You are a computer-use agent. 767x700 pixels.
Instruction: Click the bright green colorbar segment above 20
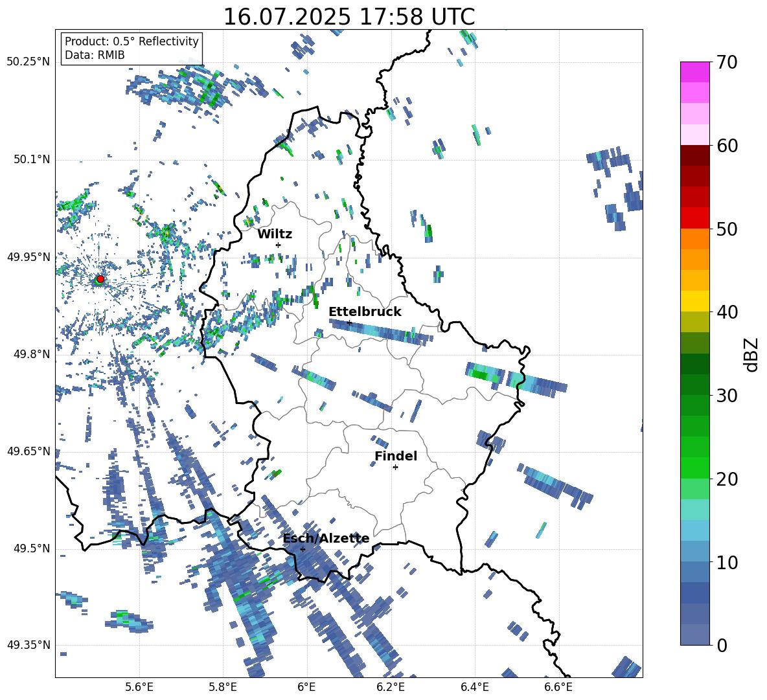(694, 468)
